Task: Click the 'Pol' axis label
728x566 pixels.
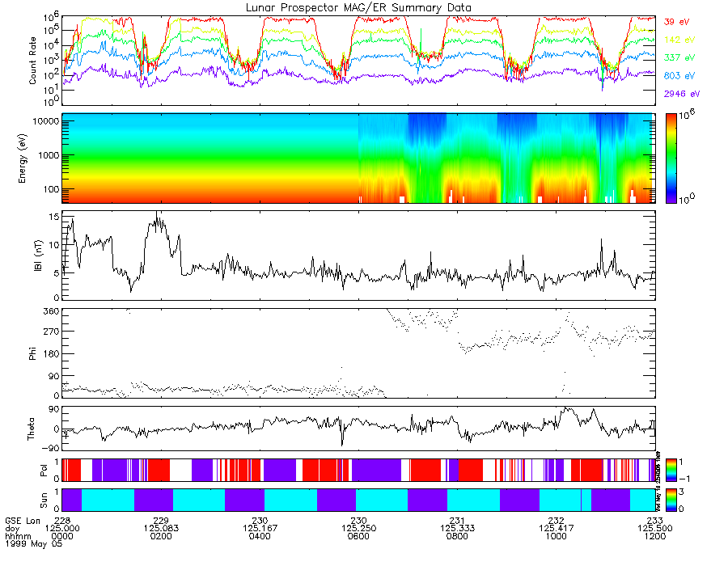Action: [44, 471]
